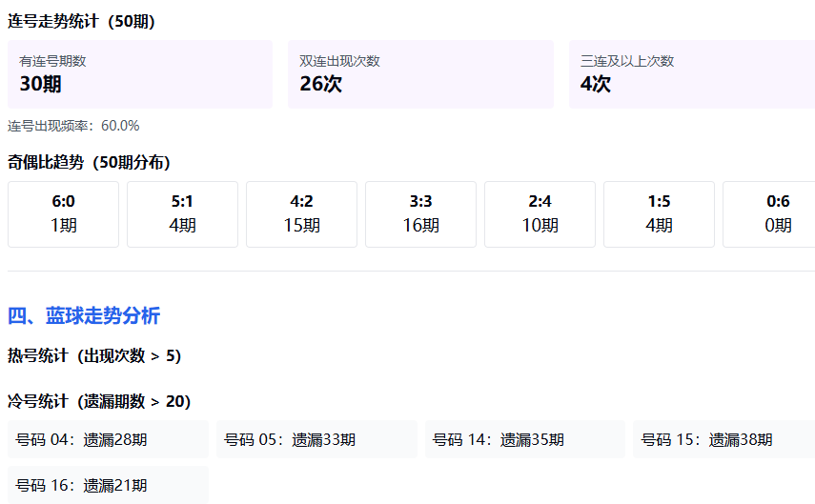
Task: Click the 热号统计 heading
Action: pyautogui.click(x=94, y=355)
